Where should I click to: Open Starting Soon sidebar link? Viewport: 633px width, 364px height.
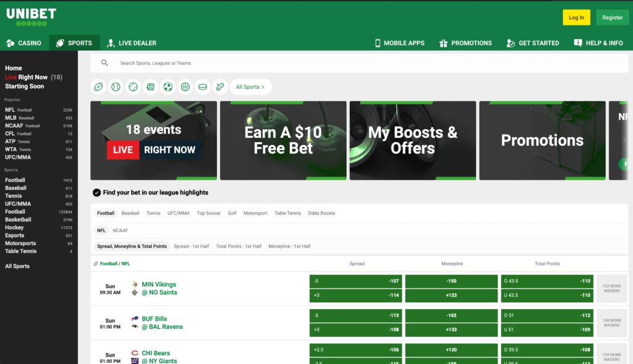pyautogui.click(x=24, y=87)
